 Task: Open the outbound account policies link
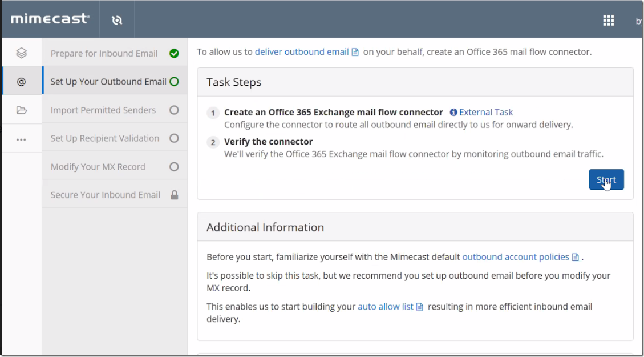516,257
